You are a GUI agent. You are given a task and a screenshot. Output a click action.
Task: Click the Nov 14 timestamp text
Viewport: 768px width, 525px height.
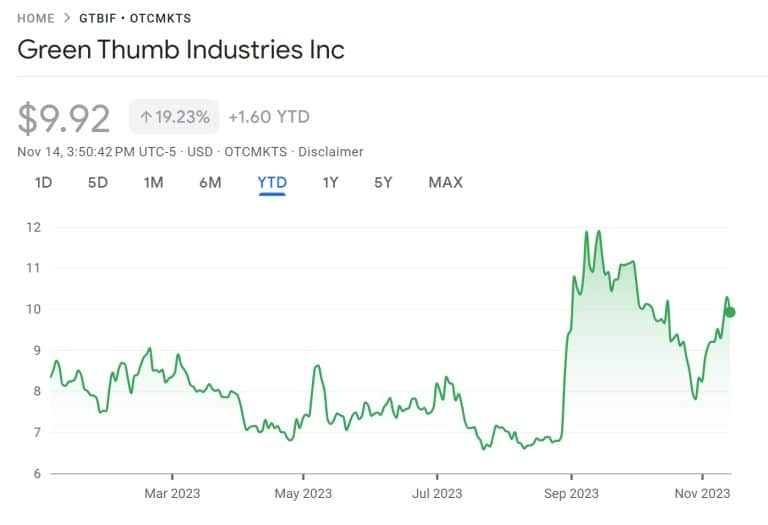(x=96, y=152)
